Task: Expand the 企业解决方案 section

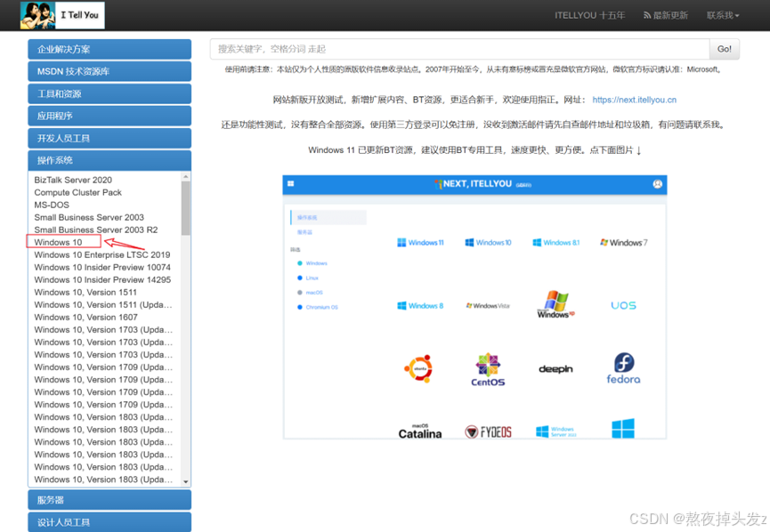Action: (109, 50)
